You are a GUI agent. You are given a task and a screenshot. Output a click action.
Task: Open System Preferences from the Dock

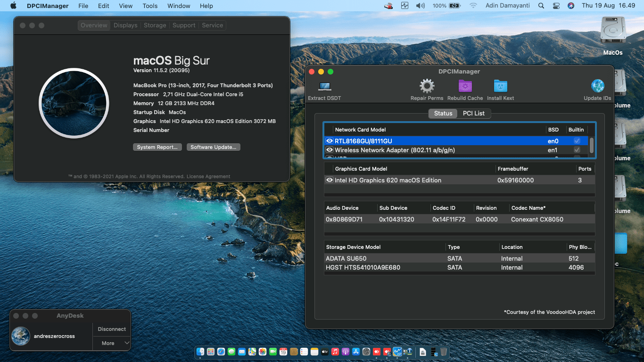[366, 352]
